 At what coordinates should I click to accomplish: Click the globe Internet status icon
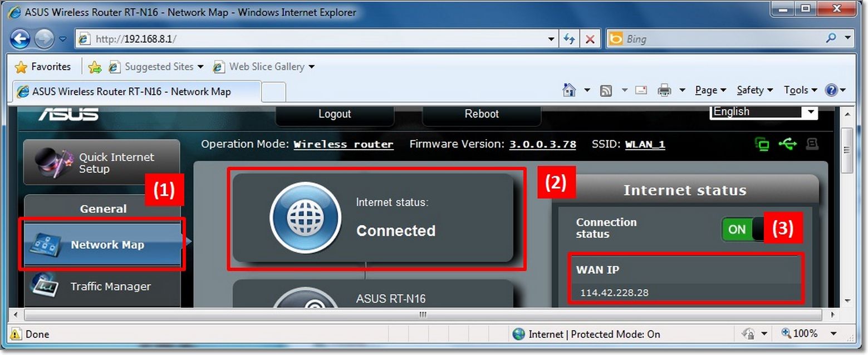(305, 218)
